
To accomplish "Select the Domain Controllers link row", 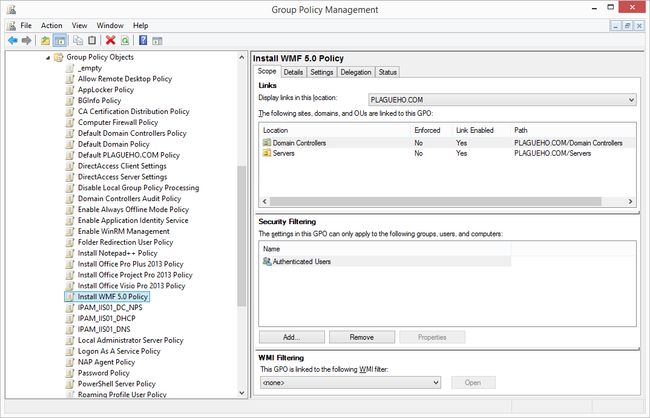I will click(x=448, y=143).
